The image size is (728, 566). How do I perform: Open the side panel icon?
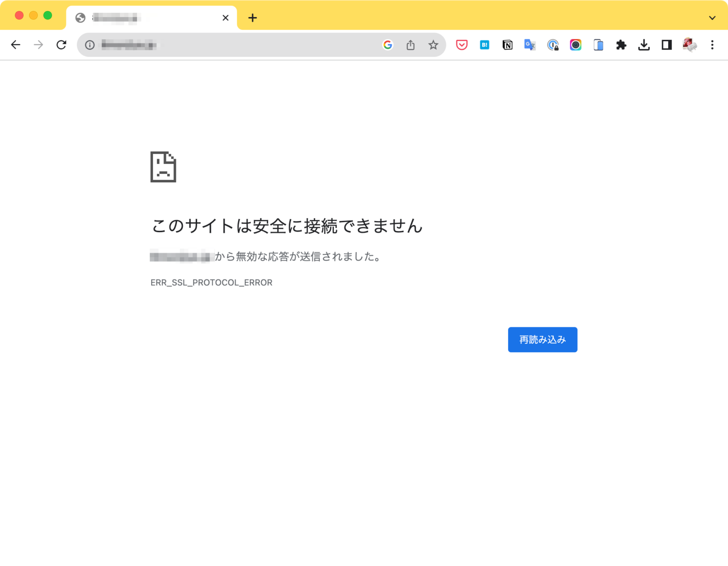[666, 45]
